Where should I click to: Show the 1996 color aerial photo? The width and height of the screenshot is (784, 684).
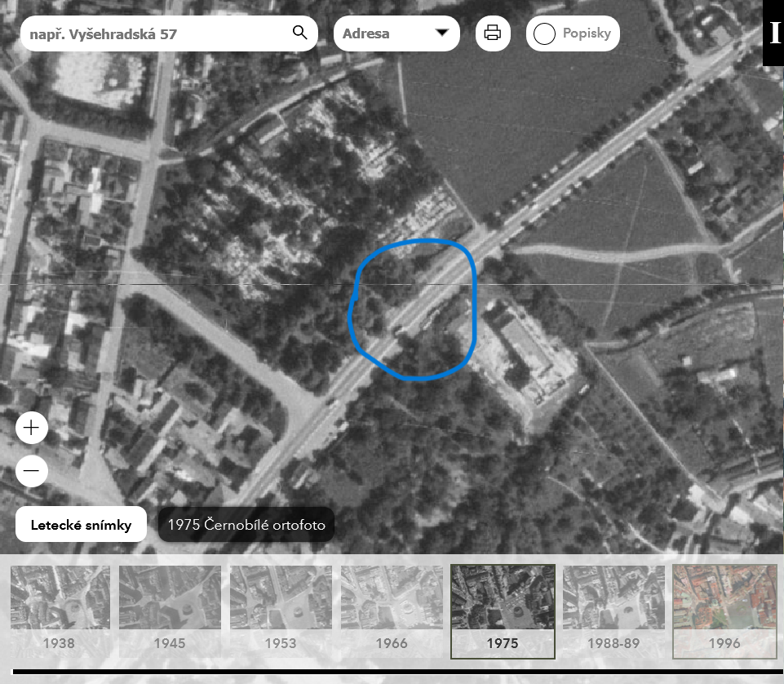pos(724,611)
